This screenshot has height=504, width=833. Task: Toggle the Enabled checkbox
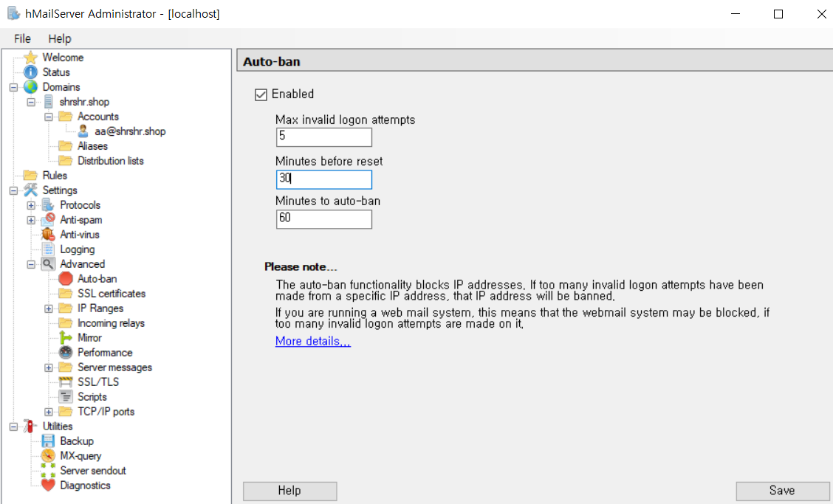pyautogui.click(x=261, y=94)
